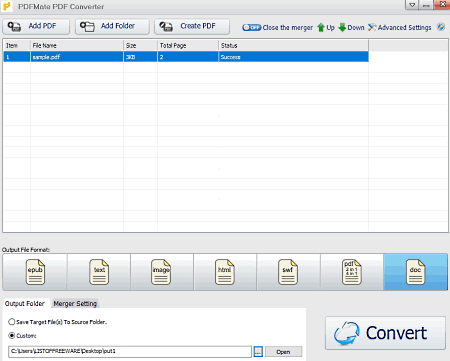
Task: Switch to the Output Folder tab
Action: 25,303
